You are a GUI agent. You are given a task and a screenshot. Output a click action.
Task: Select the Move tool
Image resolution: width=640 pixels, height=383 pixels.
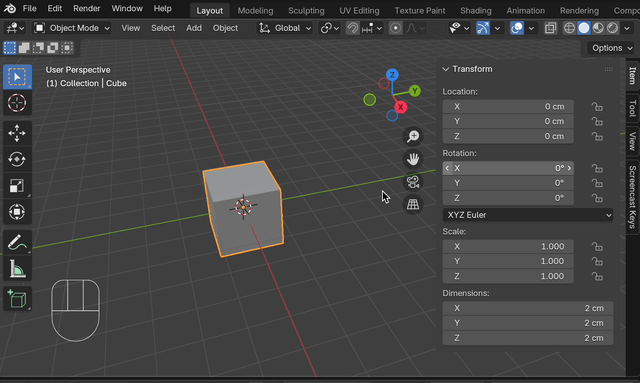coord(17,133)
